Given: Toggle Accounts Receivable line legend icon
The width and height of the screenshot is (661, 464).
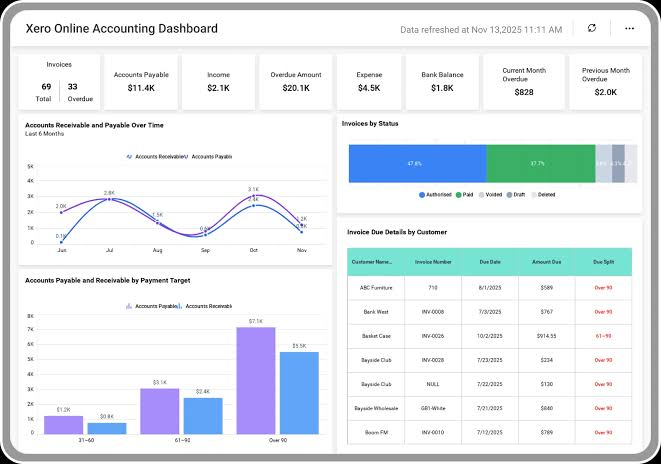Looking at the screenshot, I should pos(129,156).
